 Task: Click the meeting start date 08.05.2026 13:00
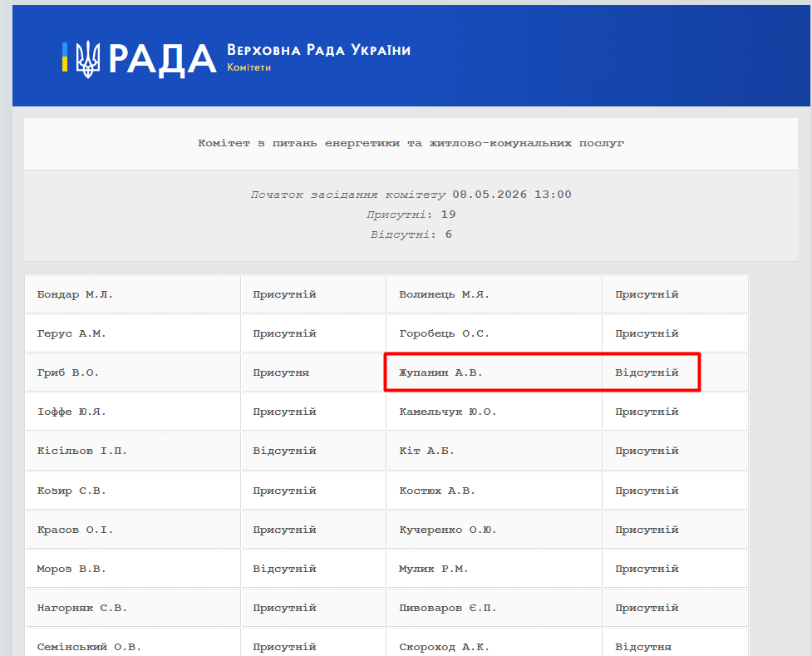click(512, 195)
